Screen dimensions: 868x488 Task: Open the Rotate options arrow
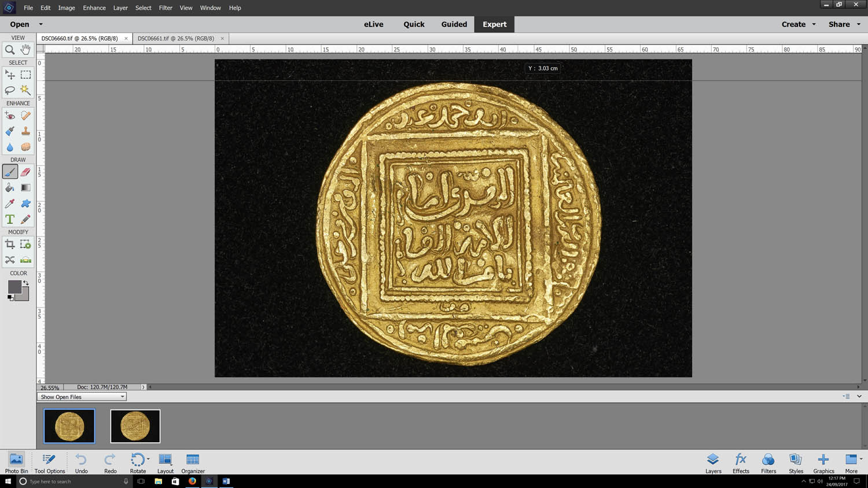pyautogui.click(x=148, y=459)
